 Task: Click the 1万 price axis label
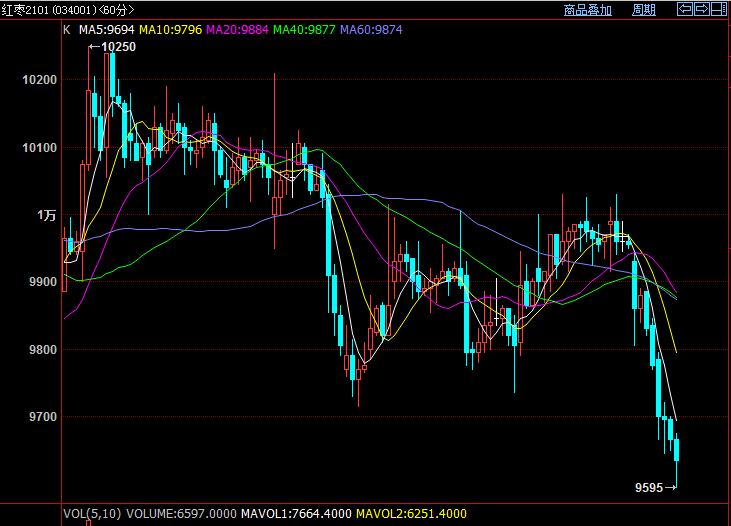(x=47, y=215)
